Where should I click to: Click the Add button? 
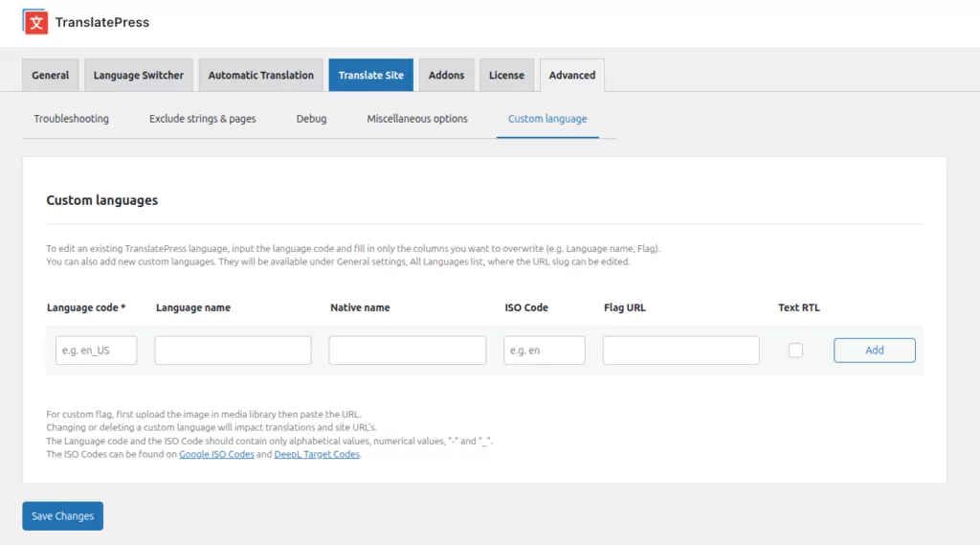875,351
